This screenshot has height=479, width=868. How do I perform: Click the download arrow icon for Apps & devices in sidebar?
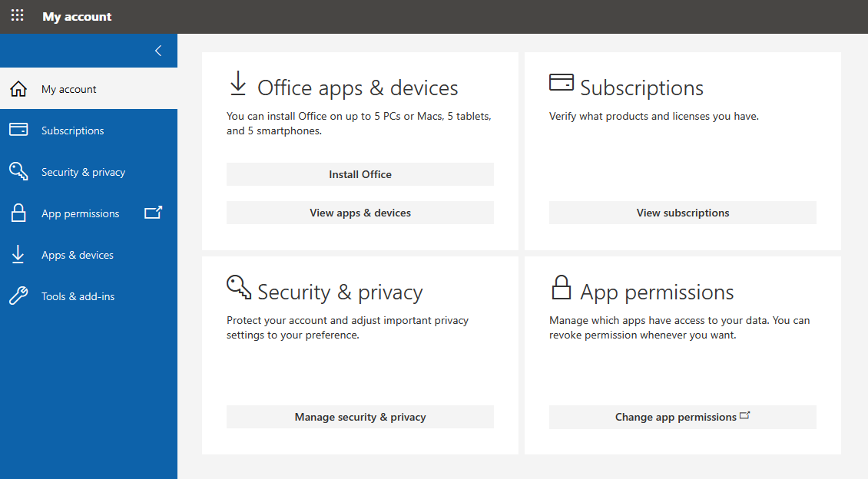click(x=18, y=254)
